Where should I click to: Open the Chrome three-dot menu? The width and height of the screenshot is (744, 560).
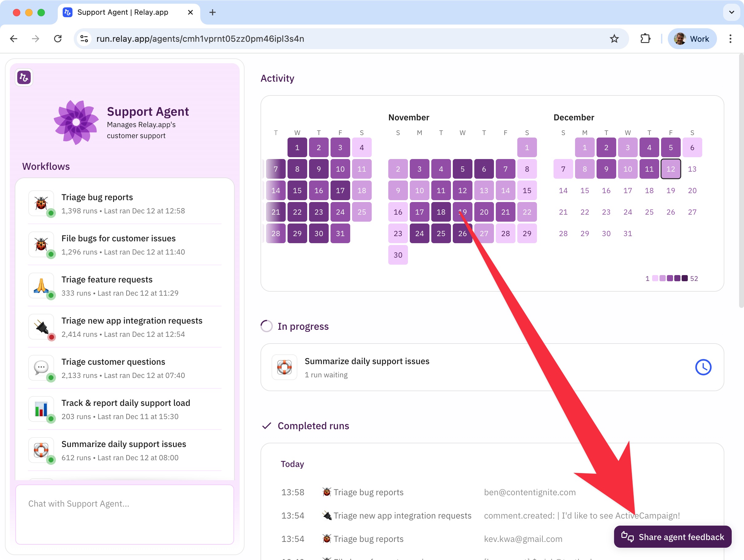(730, 39)
